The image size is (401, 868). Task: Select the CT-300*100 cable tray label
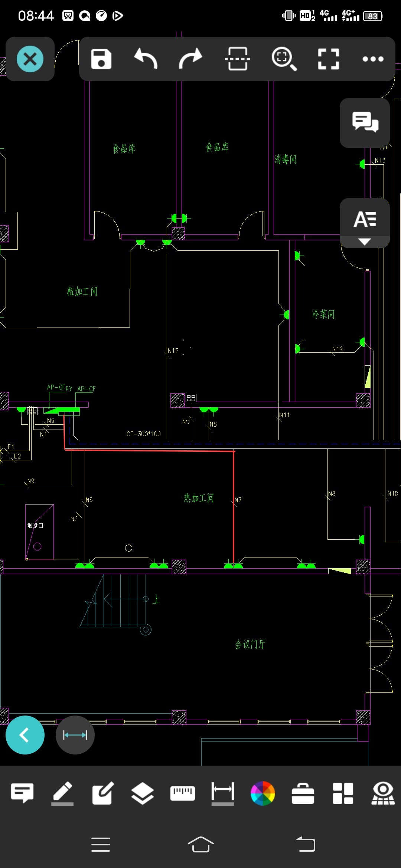click(144, 434)
